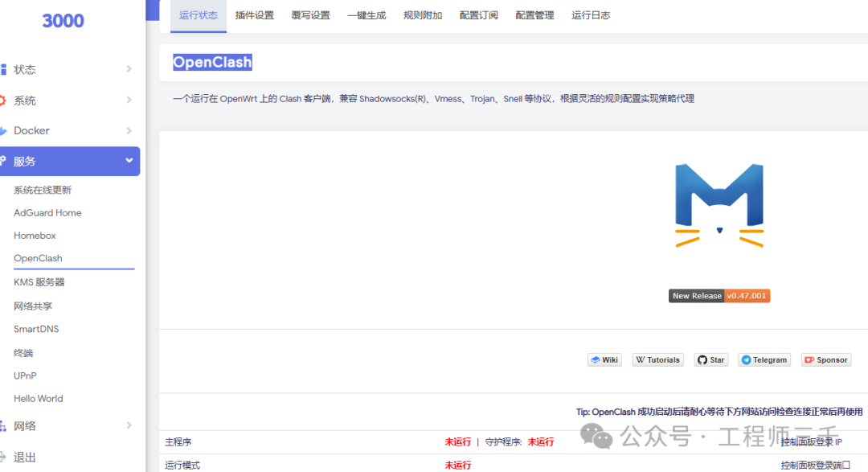The width and height of the screenshot is (868, 472).
Task: Switch to the 运行日志 tab
Action: click(x=591, y=15)
